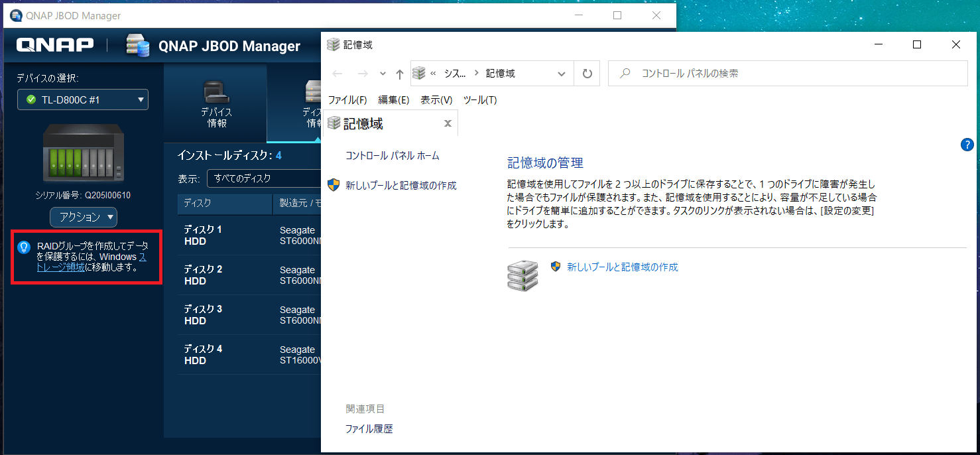The width and height of the screenshot is (980, 455).
Task: Open コントロール パネル ホーム link
Action: [393, 156]
